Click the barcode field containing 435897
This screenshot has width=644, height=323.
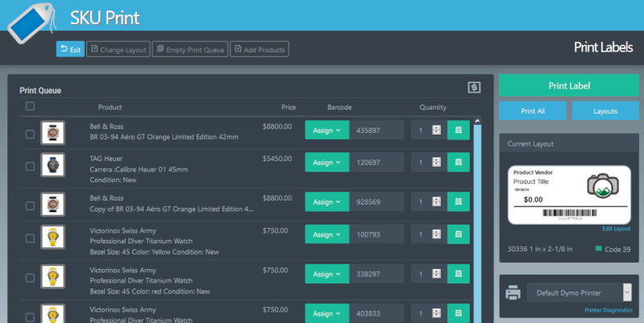(376, 130)
